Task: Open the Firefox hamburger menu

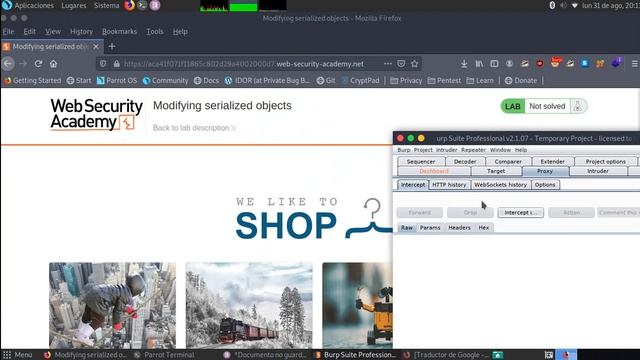Action: tap(635, 64)
